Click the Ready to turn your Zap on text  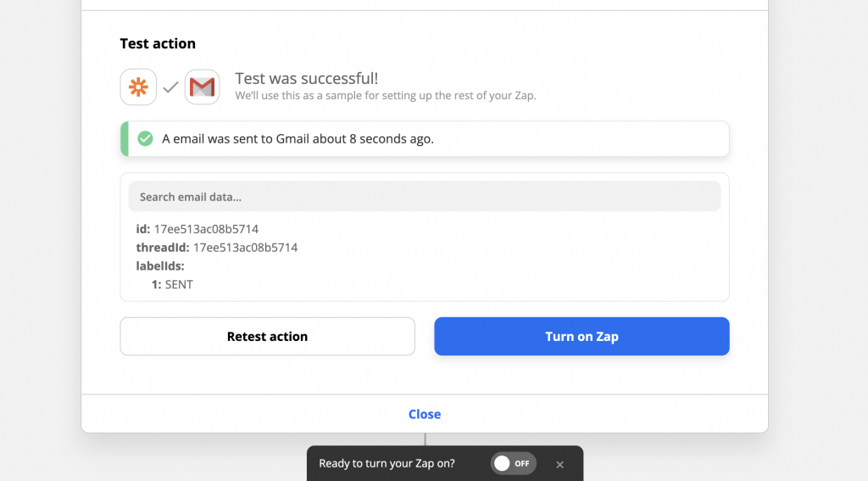click(x=387, y=464)
